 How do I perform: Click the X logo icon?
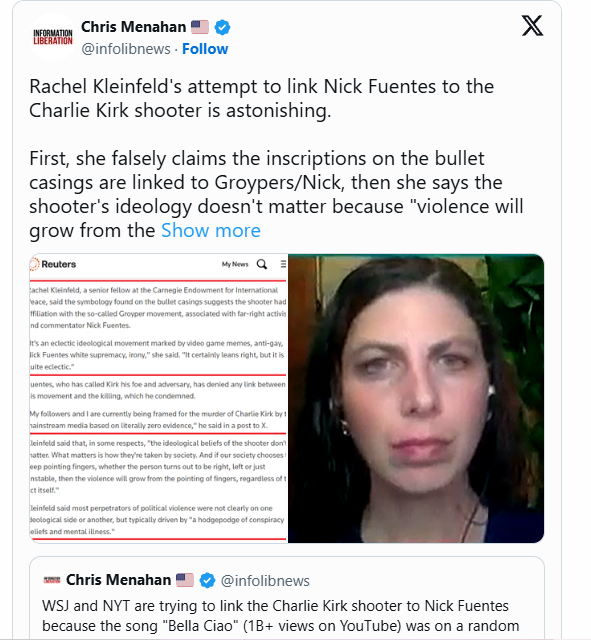click(x=532, y=26)
